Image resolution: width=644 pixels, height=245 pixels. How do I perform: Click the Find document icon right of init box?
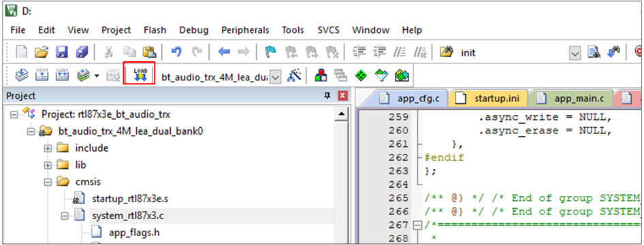tap(594, 52)
